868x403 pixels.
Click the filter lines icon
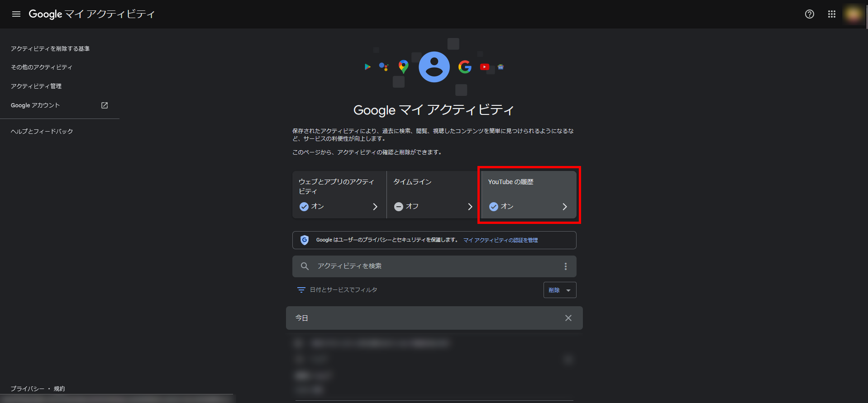[x=301, y=290]
